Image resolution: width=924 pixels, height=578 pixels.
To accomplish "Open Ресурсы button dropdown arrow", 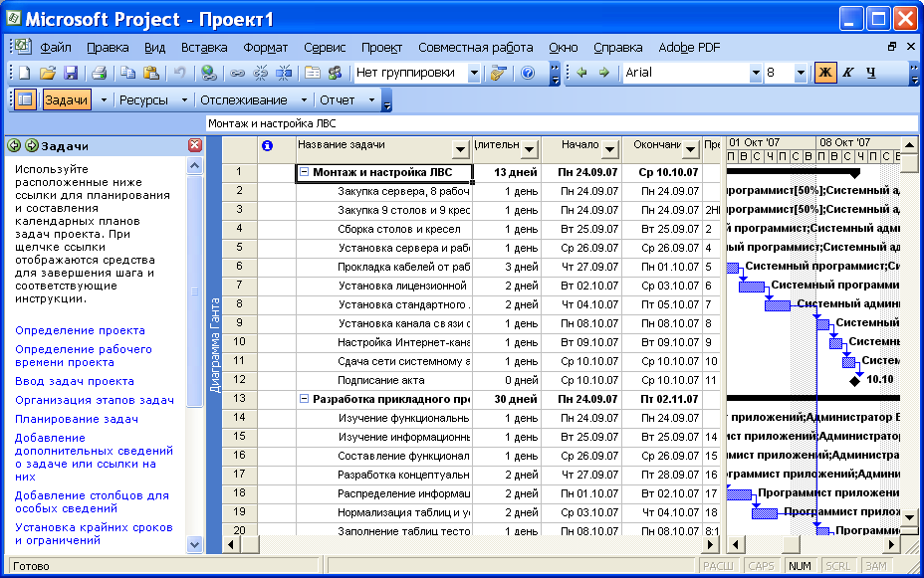I will tap(184, 100).
